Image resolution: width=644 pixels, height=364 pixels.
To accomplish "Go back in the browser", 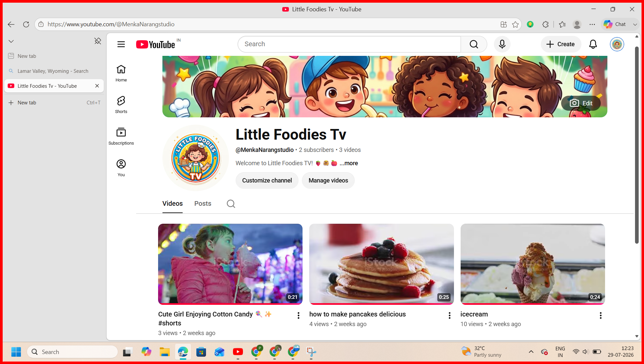I will point(11,24).
